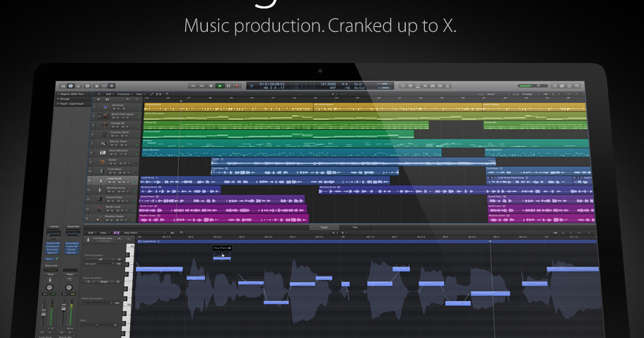This screenshot has height=338, width=644.
Task: Select the Chorus Drums region
Action: pos(228,107)
